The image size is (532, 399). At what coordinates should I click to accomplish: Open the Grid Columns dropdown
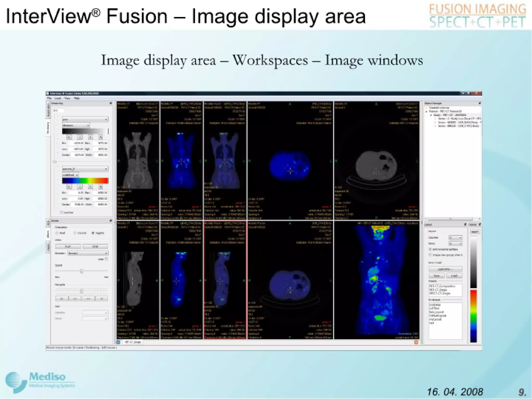click(x=95, y=312)
